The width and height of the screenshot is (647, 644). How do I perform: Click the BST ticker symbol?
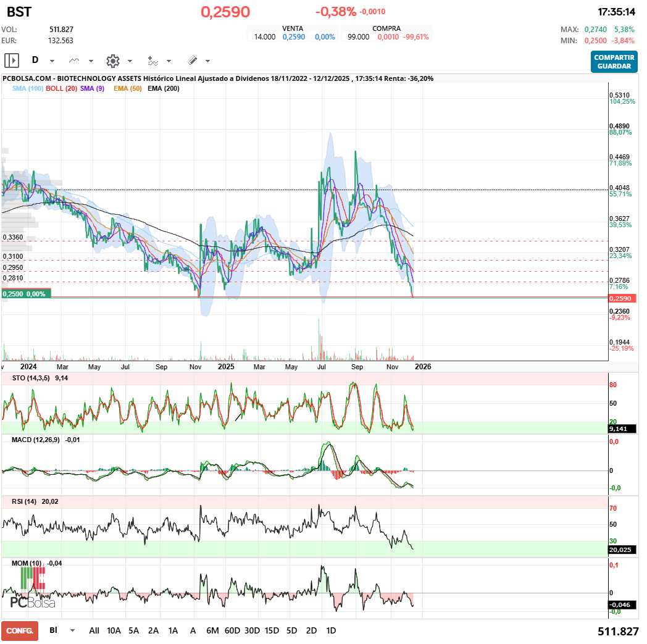click(19, 12)
